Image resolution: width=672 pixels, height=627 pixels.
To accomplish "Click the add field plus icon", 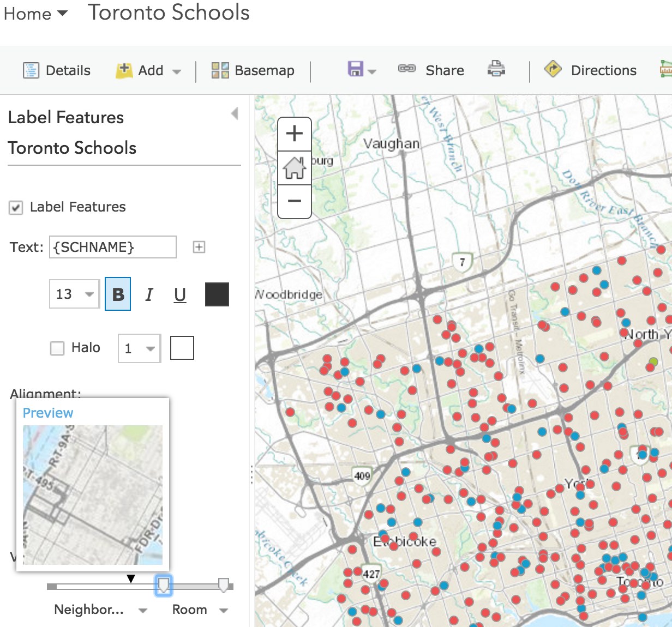I will (199, 247).
